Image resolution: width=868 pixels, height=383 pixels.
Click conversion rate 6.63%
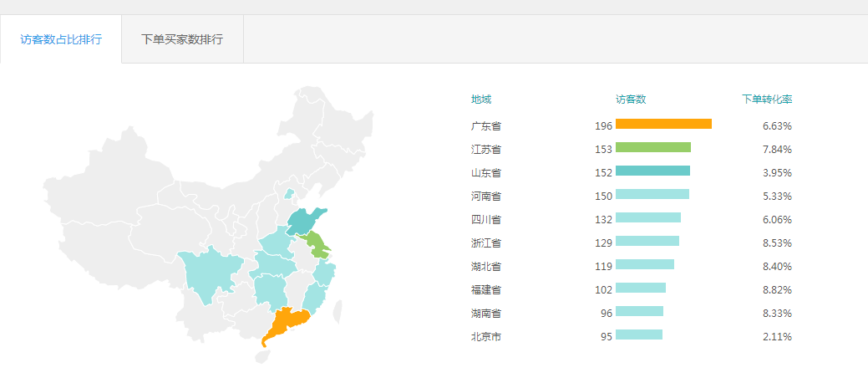pos(777,125)
